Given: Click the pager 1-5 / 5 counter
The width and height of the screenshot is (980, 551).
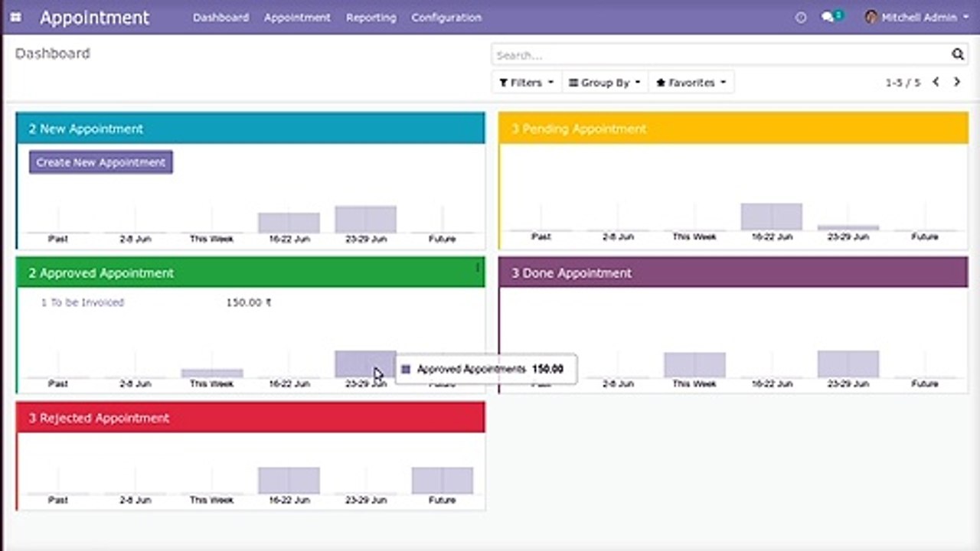Looking at the screenshot, I should [903, 83].
